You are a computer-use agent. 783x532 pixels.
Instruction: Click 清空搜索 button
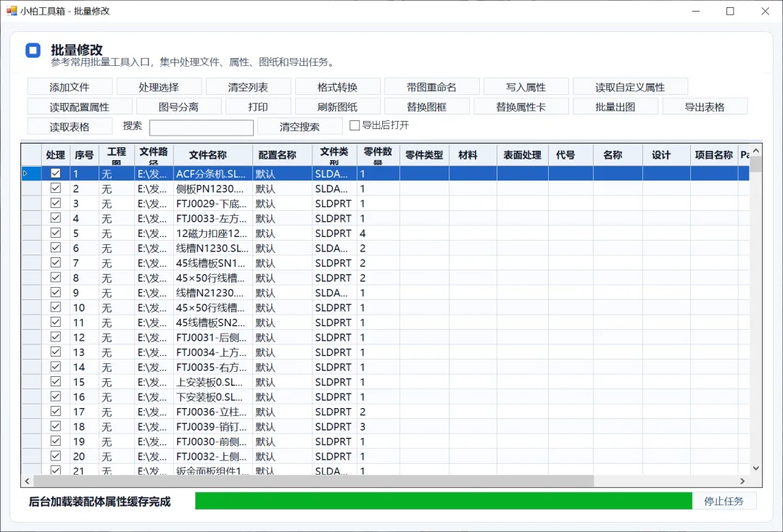tap(299, 127)
